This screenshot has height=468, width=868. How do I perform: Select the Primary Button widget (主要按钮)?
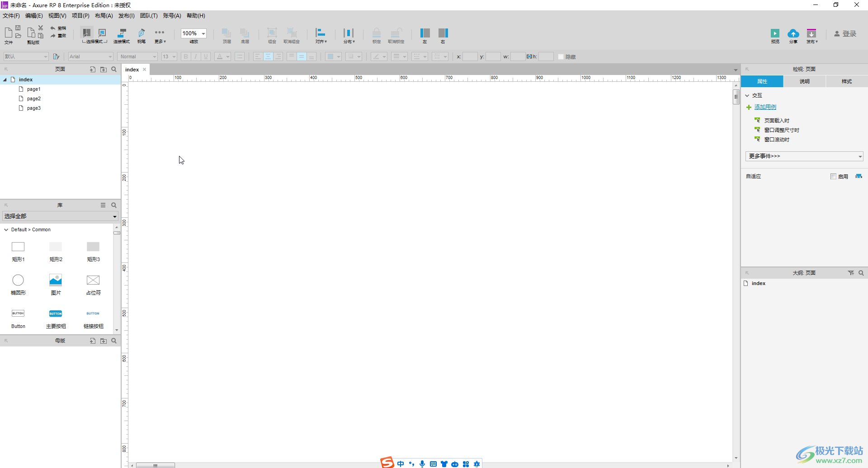(56, 318)
